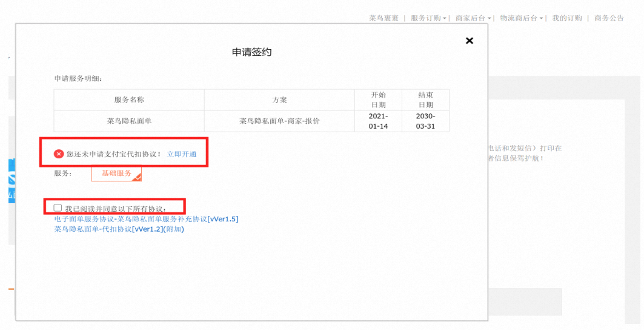Expand the 物流商后台 dropdown menu

point(521,18)
